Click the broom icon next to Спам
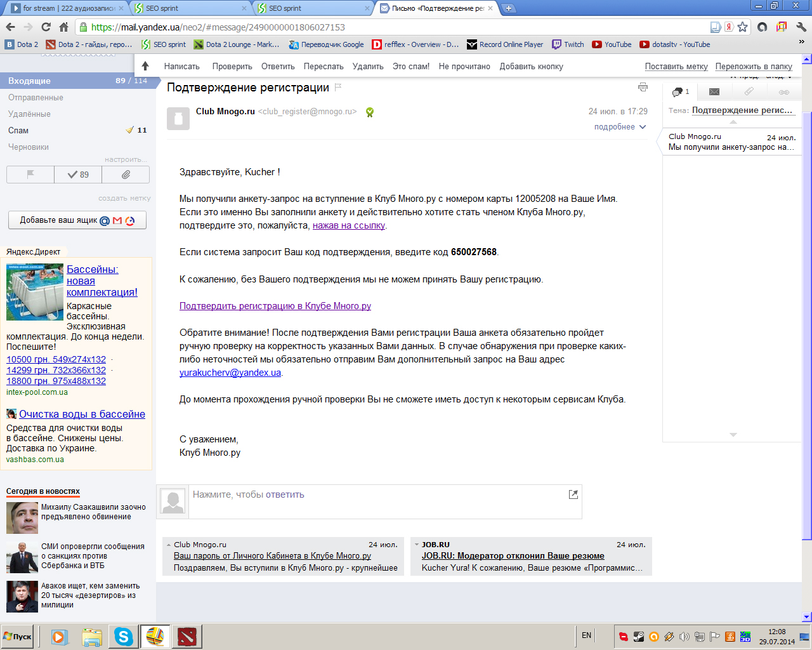812x650 pixels. [x=130, y=129]
